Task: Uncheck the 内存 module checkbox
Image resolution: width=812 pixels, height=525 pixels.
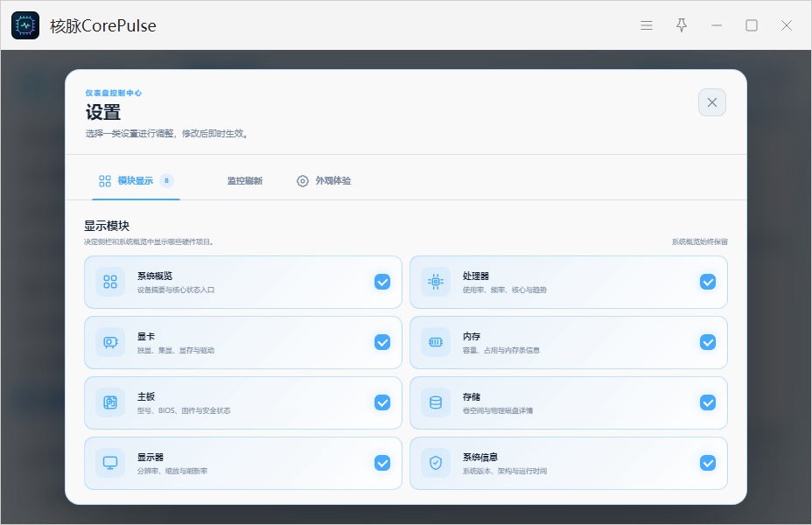Action: pos(708,342)
